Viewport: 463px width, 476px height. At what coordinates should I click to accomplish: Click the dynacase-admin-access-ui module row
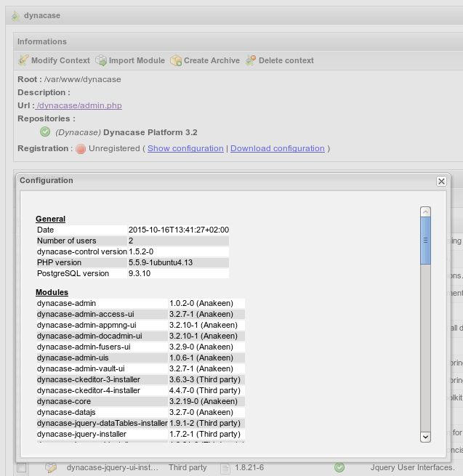140,314
